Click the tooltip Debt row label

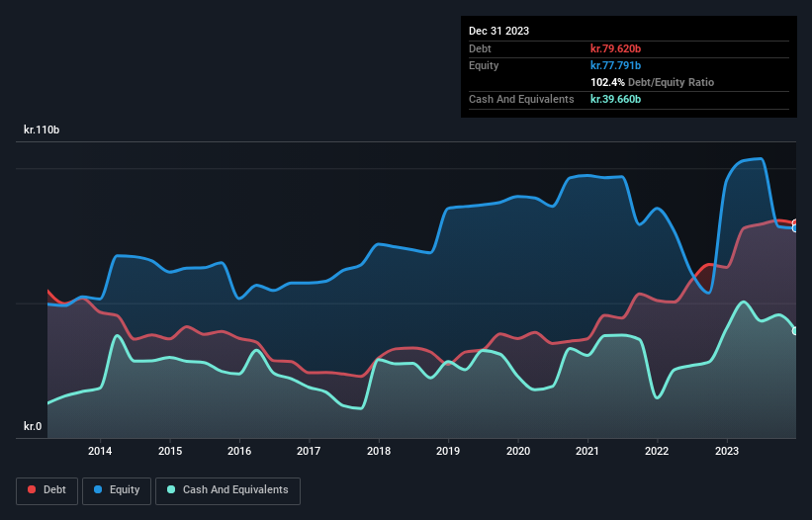click(x=480, y=48)
